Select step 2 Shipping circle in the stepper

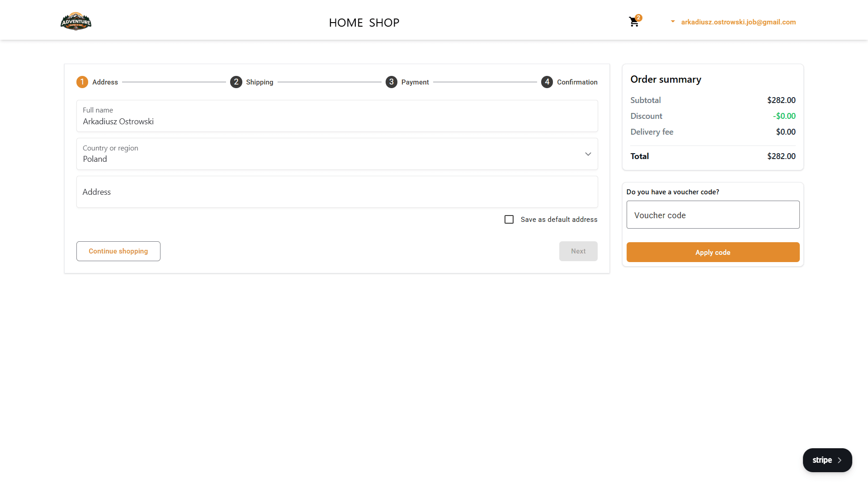pyautogui.click(x=236, y=82)
